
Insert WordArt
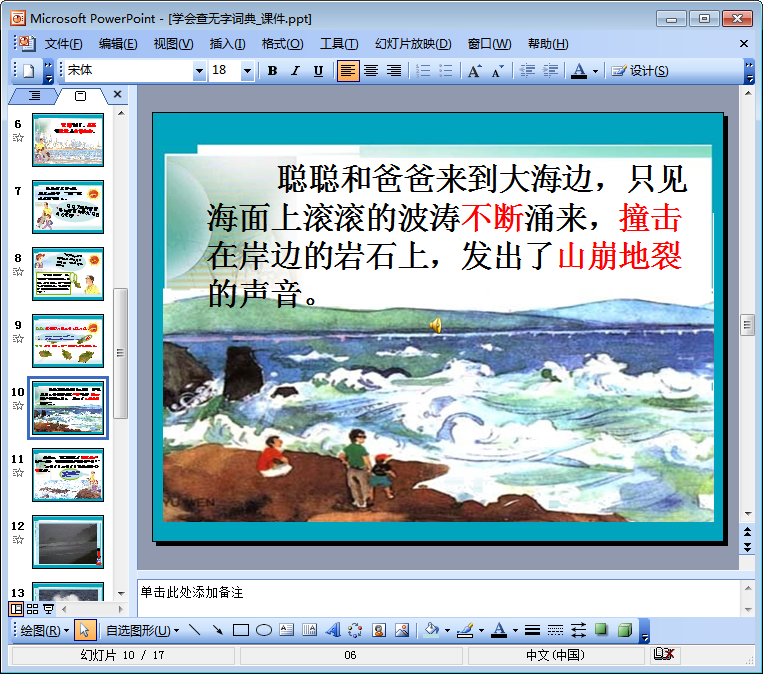(333, 630)
